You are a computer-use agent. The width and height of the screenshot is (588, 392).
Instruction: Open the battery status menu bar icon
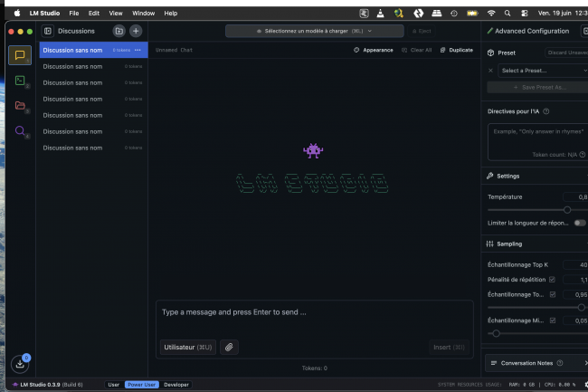472,14
